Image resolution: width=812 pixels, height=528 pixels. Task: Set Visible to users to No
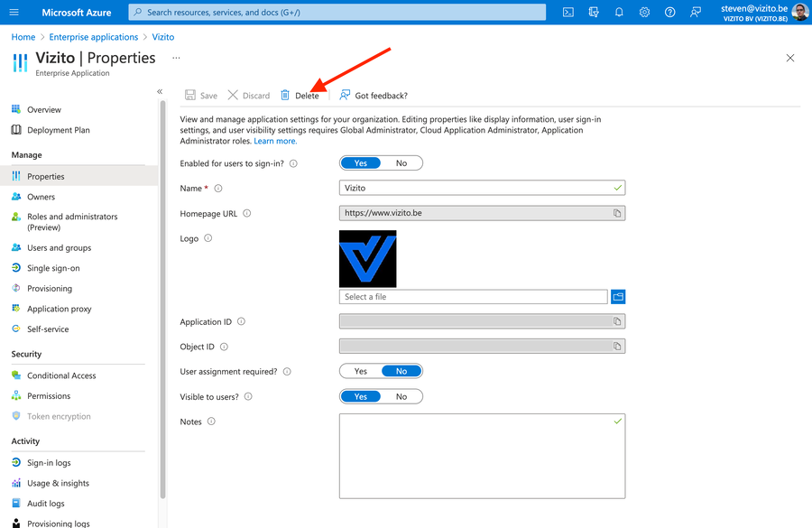click(401, 396)
